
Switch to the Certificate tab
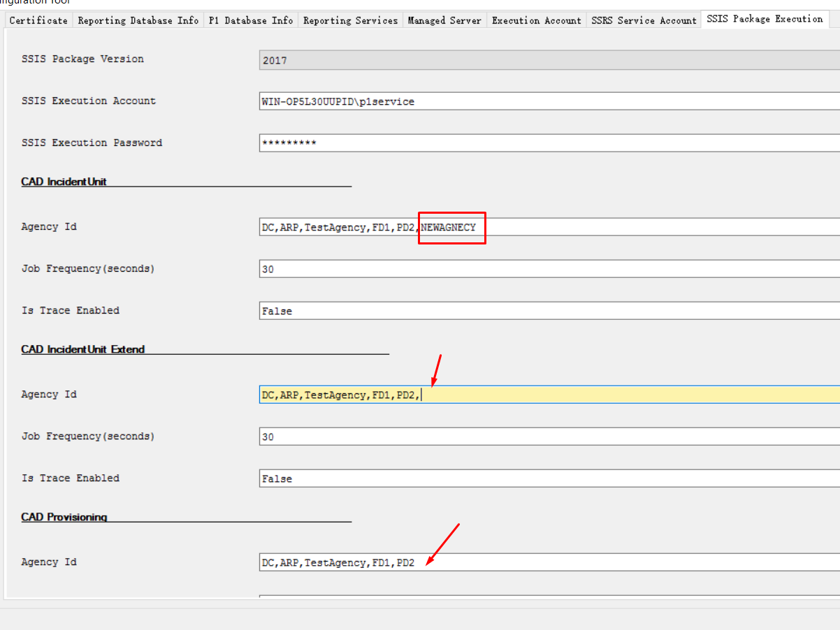(38, 20)
